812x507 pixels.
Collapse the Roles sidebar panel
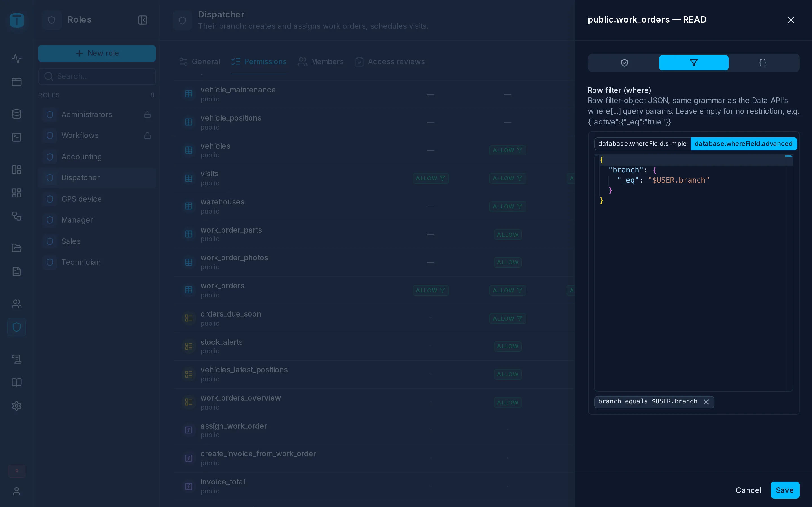click(x=143, y=20)
